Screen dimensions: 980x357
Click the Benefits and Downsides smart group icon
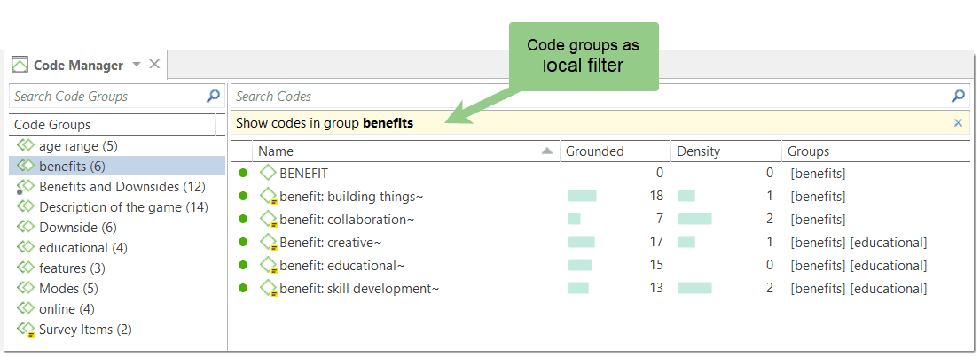tap(25, 187)
